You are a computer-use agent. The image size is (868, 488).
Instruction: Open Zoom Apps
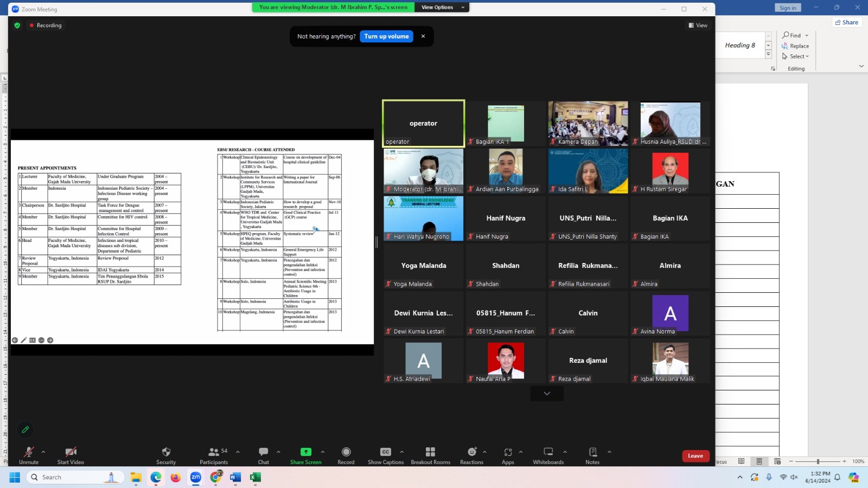508,455
